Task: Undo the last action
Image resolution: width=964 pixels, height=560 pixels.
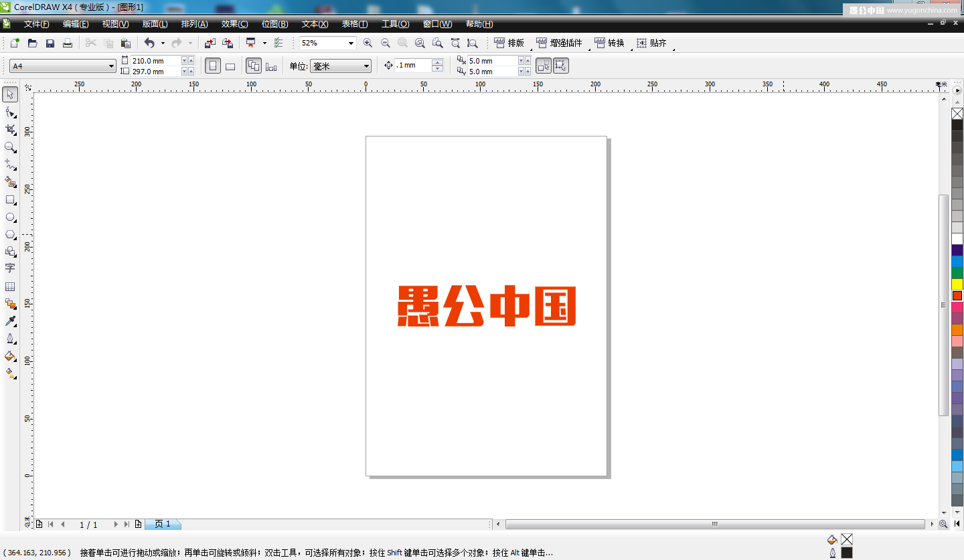Action: click(x=149, y=43)
